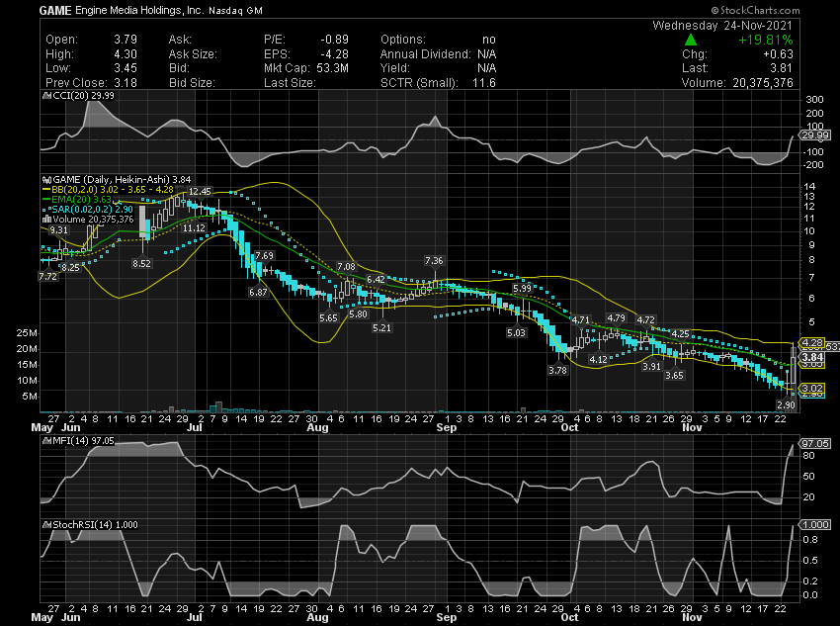Click the GAME (Daily, Heikin-Ashi) 3.84 title

point(123,180)
